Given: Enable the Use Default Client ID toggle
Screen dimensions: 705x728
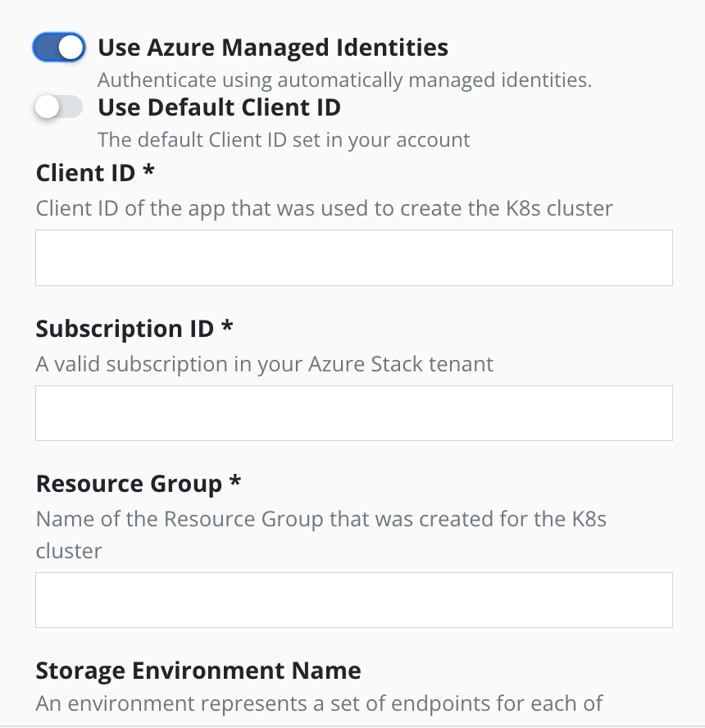Looking at the screenshot, I should 59,107.
